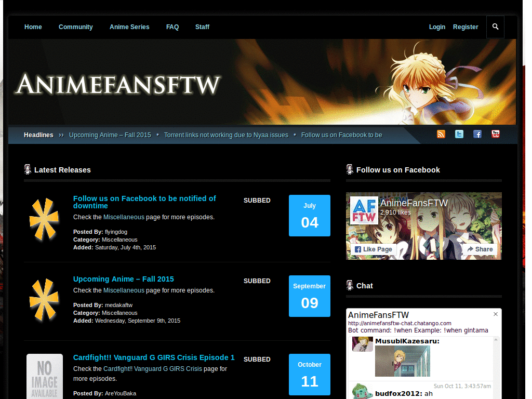Click the Chat section heading
Screen dimensions: 532x399
pos(364,286)
